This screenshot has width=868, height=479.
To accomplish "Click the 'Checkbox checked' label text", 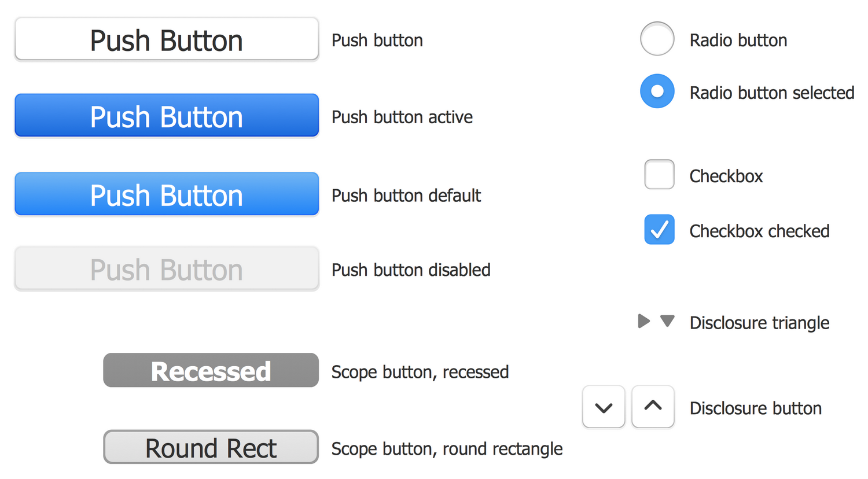I will pos(759,231).
